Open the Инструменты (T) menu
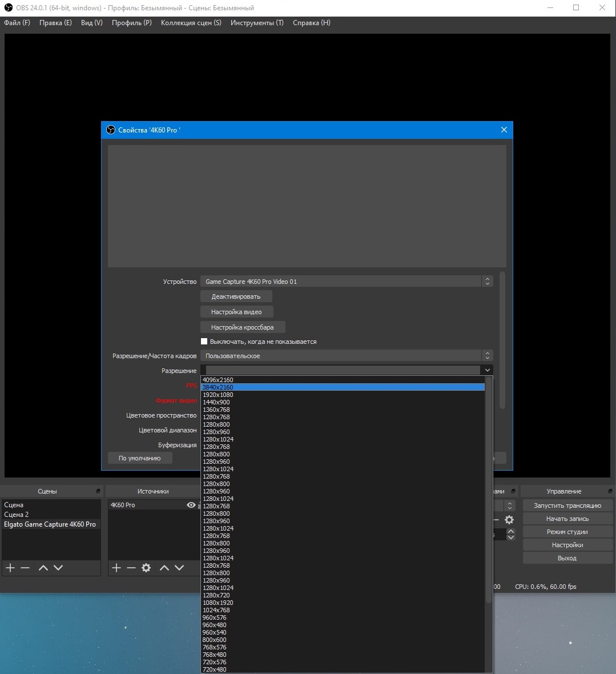 click(x=257, y=23)
